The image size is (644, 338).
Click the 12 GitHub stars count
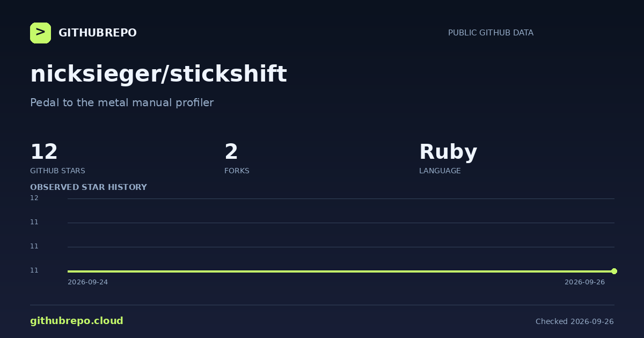click(44, 152)
